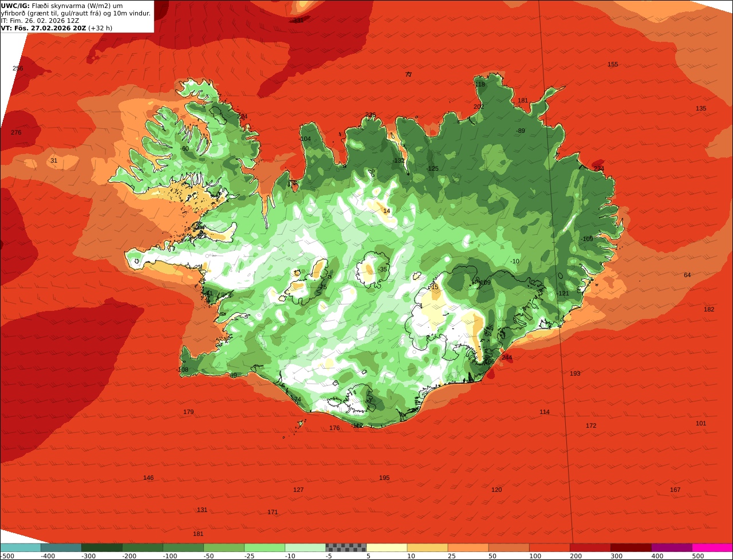The width and height of the screenshot is (733, 560).
Task: Pick the pale yellow 5 to 10 swatch
Action: [387, 547]
